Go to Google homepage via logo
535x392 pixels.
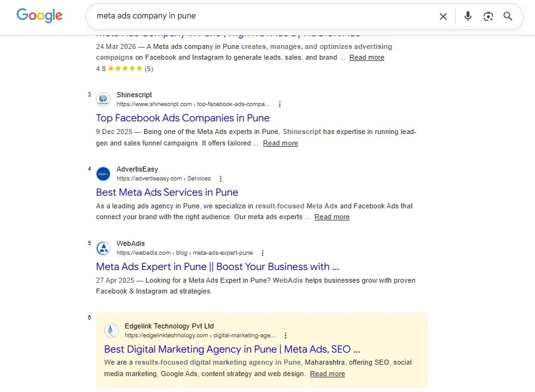(39, 15)
